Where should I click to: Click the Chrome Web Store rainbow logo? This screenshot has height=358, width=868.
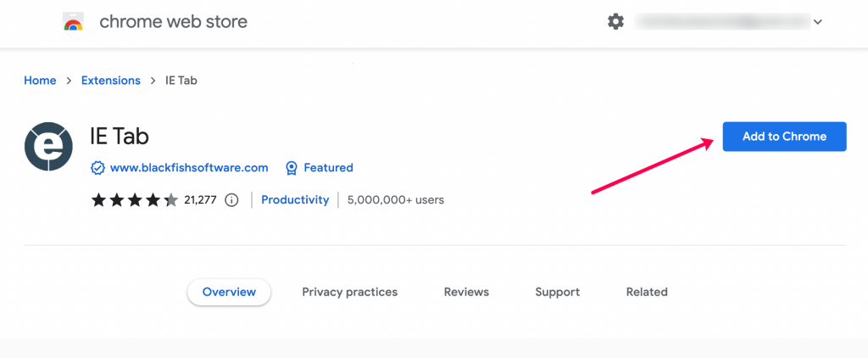[74, 23]
